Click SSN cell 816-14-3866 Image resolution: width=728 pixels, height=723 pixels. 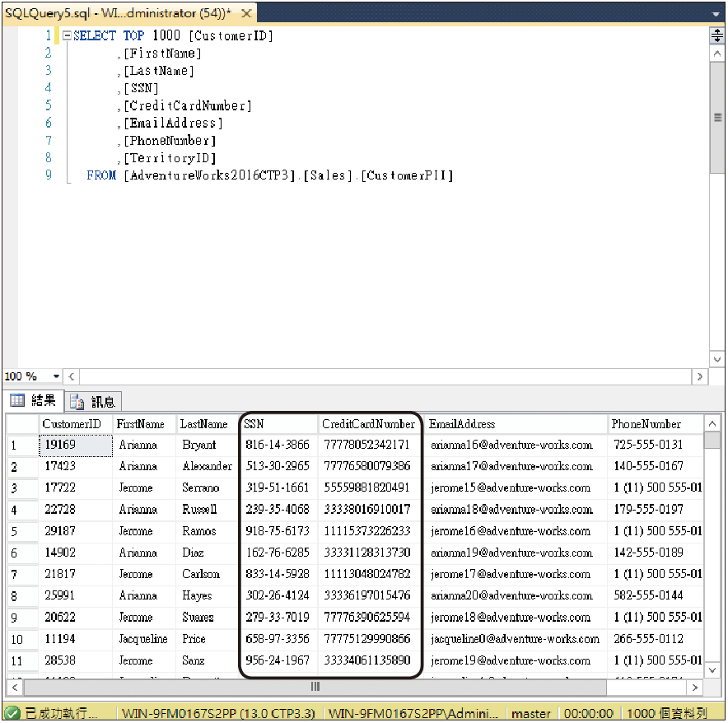tap(278, 445)
